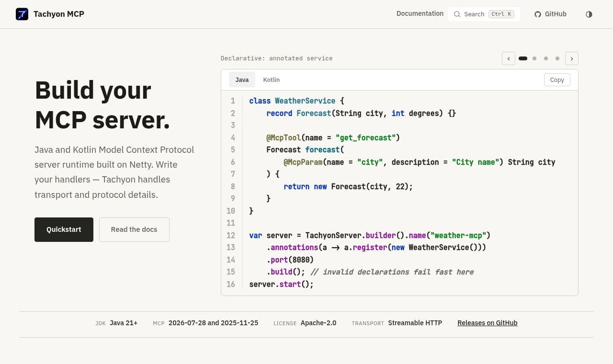Screen dimensions: 613x364
Task: Click the "2026-07-28 and 2025-11-25" MCP versions
Action: 213,323
